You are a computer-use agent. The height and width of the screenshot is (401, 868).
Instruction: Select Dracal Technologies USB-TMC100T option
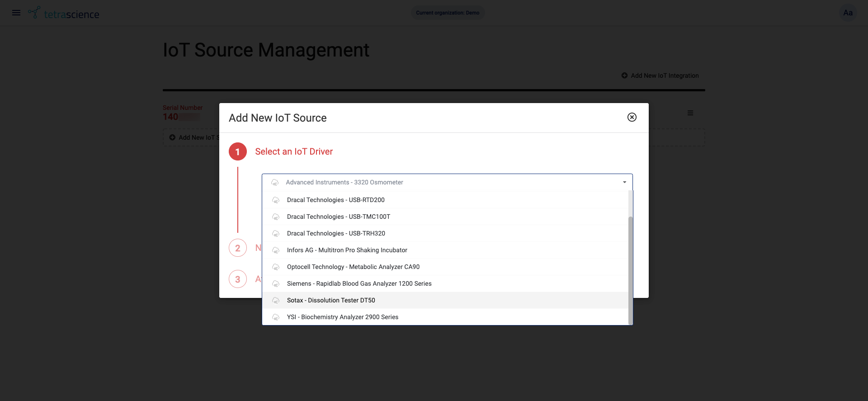(445, 217)
